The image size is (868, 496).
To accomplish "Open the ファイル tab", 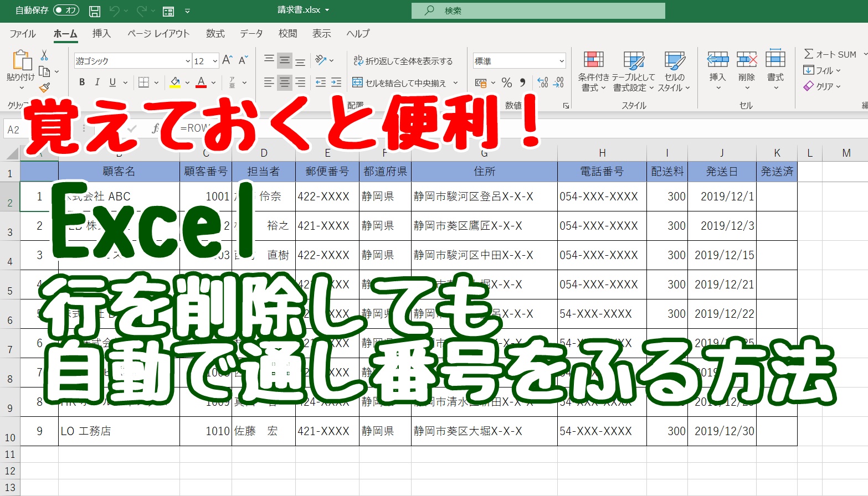I will coord(23,33).
